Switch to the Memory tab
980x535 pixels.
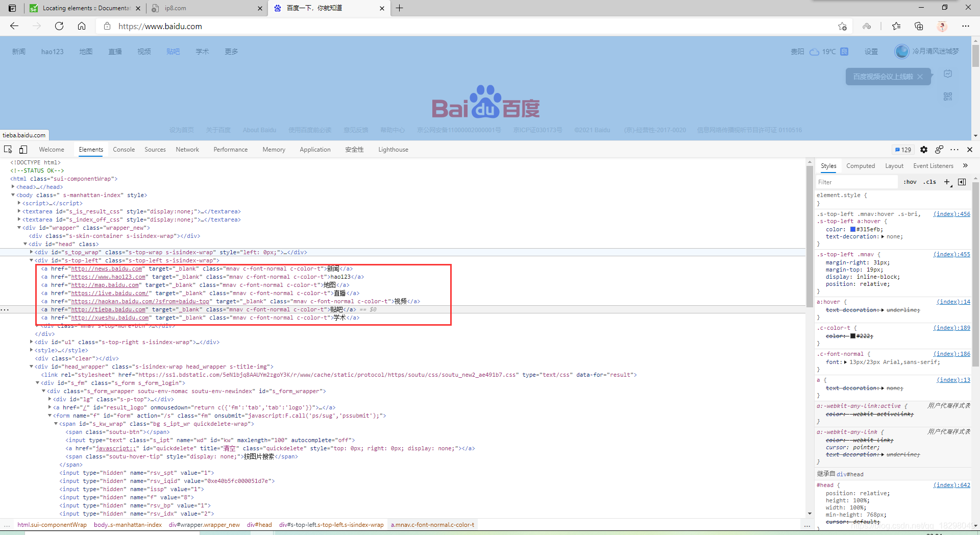tap(274, 150)
